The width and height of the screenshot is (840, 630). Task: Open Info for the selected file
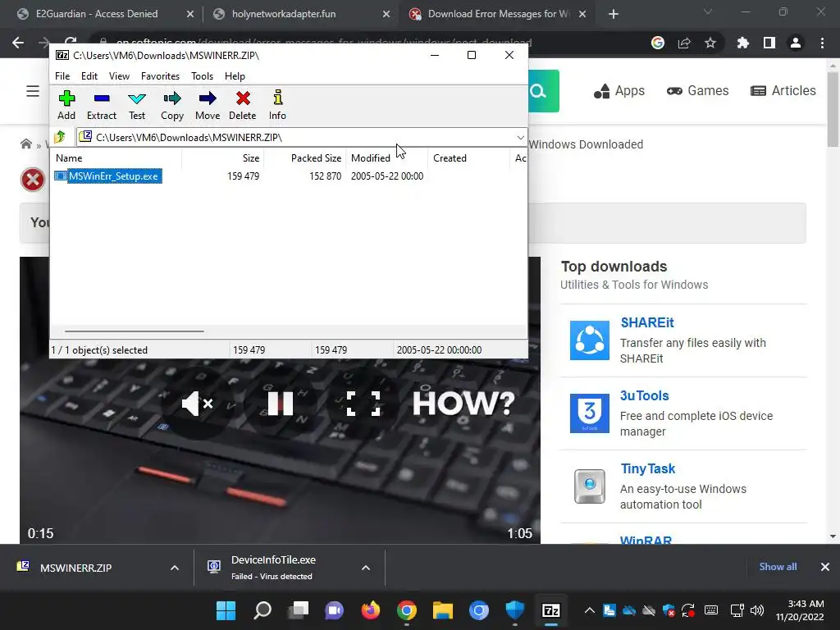(277, 105)
